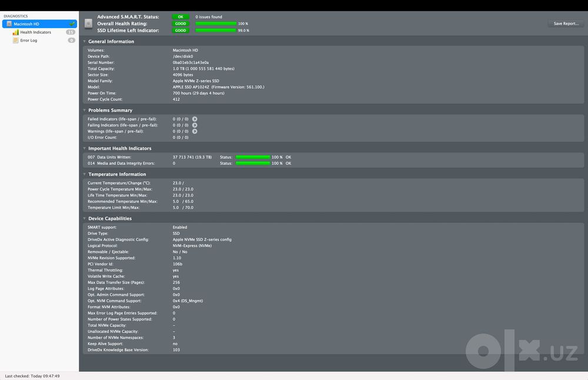Collapse the Problems Summary section
Screen dimensions: 588x380
click(x=84, y=110)
